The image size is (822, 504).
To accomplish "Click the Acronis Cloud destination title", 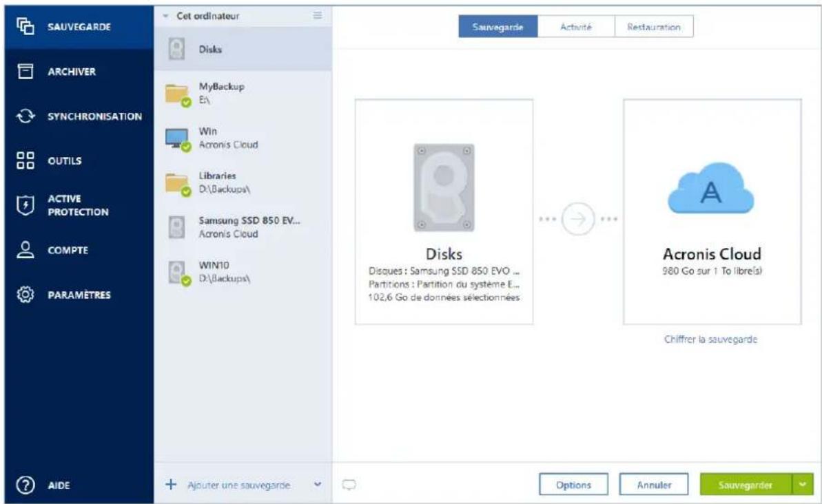I will click(x=712, y=254).
